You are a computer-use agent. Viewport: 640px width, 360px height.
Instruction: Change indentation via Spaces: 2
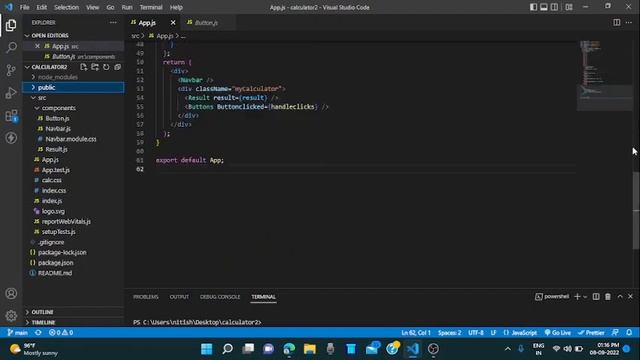(x=449, y=333)
